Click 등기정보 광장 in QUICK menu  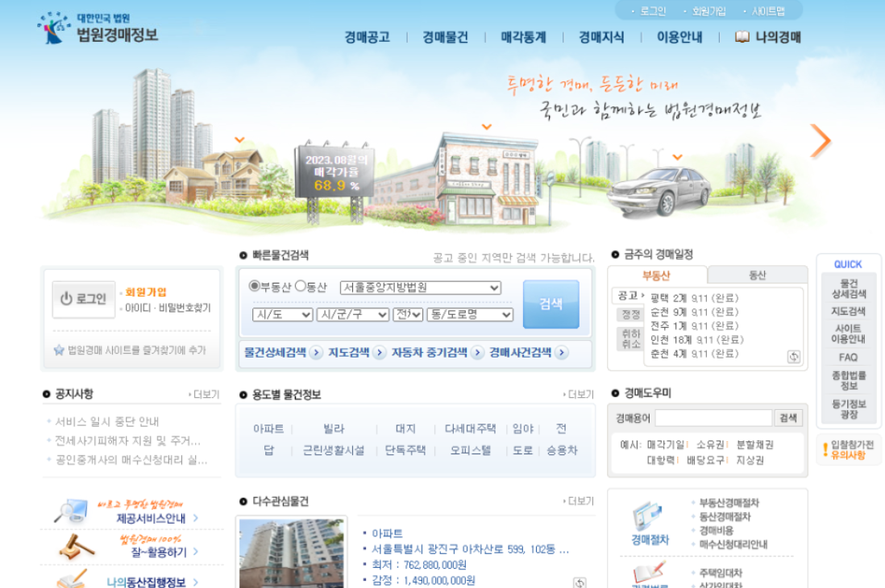pos(848,409)
